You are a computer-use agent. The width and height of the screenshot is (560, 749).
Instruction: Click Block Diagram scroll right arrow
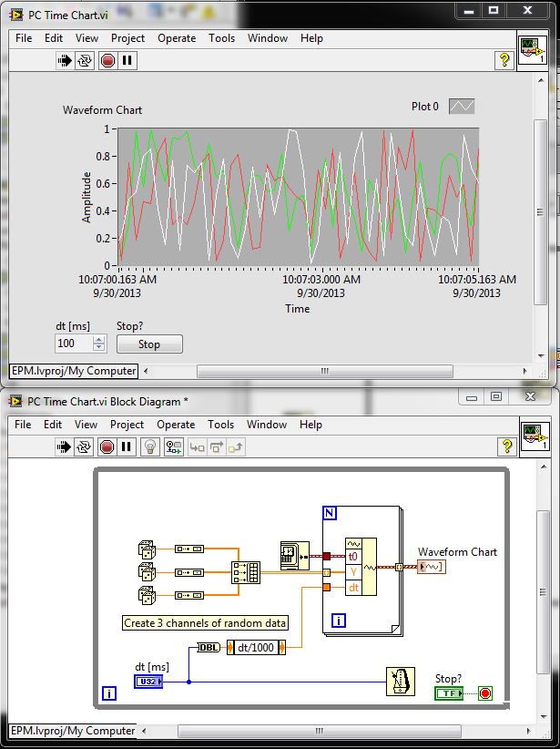point(528,731)
